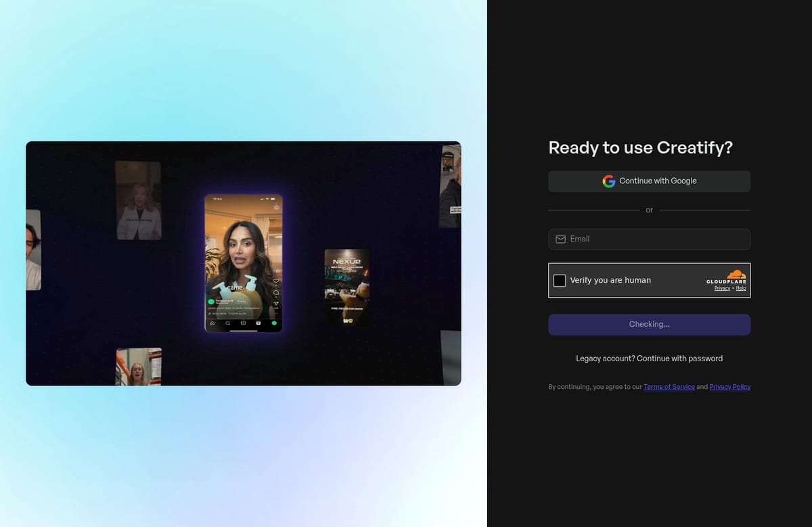Check the Verify you are human box
Viewport: 812px width, 527px height.
click(560, 280)
